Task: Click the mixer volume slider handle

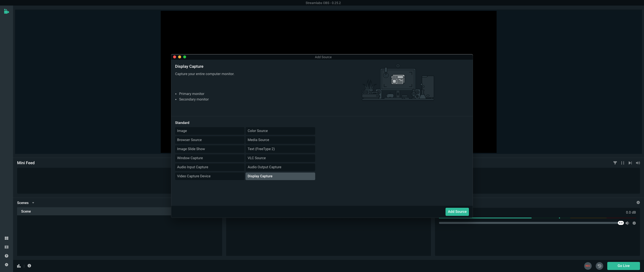Action: (x=621, y=223)
